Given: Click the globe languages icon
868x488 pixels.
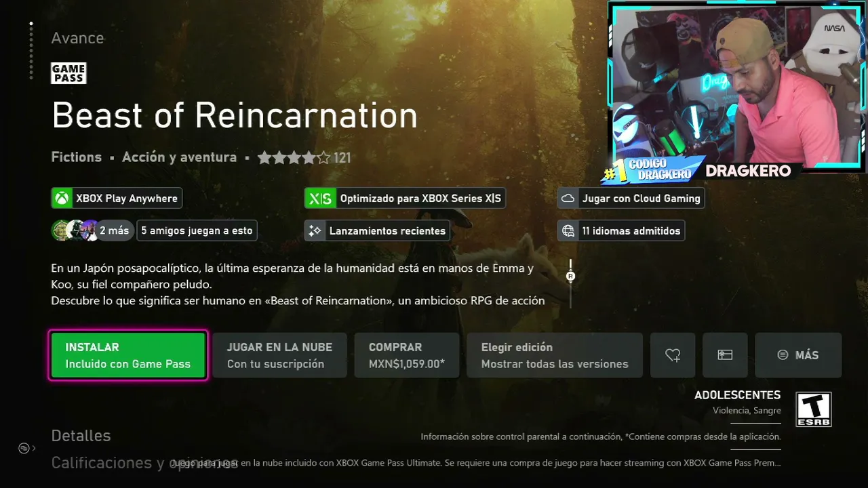Looking at the screenshot, I should pos(568,230).
